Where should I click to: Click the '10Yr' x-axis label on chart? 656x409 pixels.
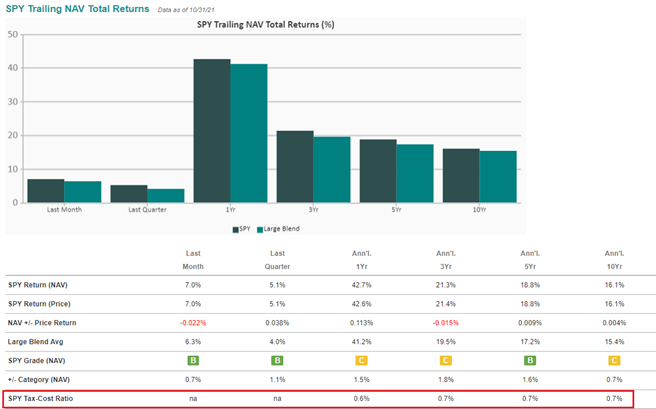(x=479, y=210)
